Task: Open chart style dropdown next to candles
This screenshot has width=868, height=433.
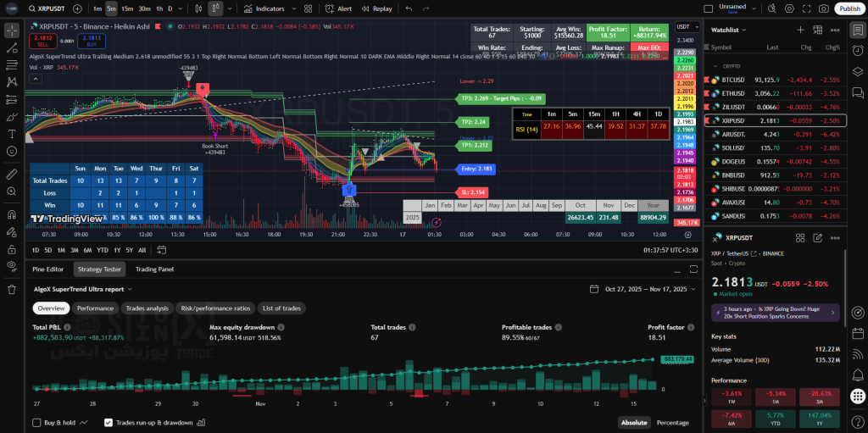Action: [230, 8]
